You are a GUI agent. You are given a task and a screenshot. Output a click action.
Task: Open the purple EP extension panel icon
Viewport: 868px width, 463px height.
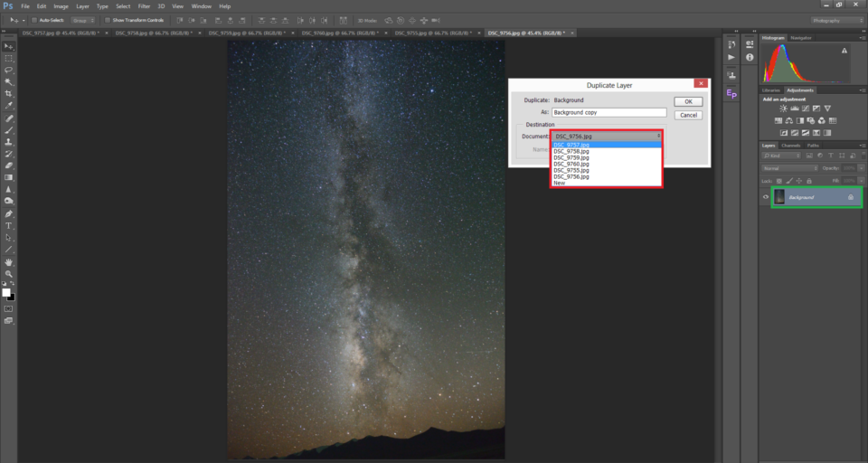tap(731, 93)
